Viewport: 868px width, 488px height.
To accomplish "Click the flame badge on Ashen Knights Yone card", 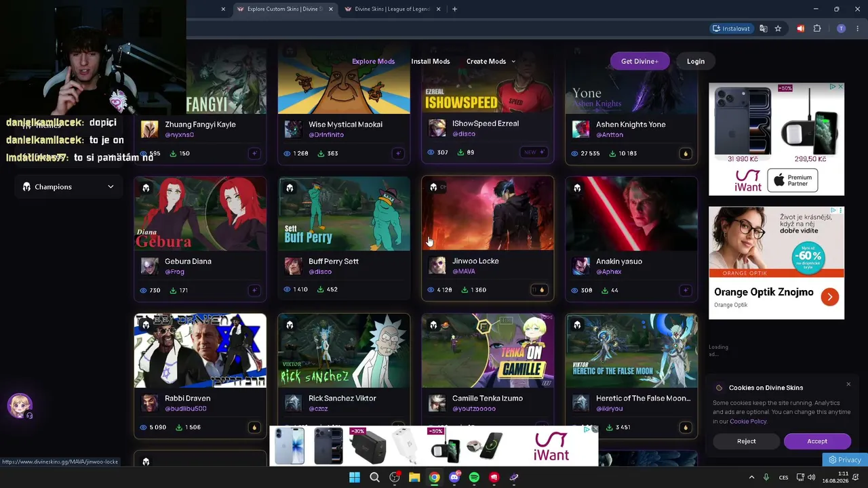I will point(685,153).
